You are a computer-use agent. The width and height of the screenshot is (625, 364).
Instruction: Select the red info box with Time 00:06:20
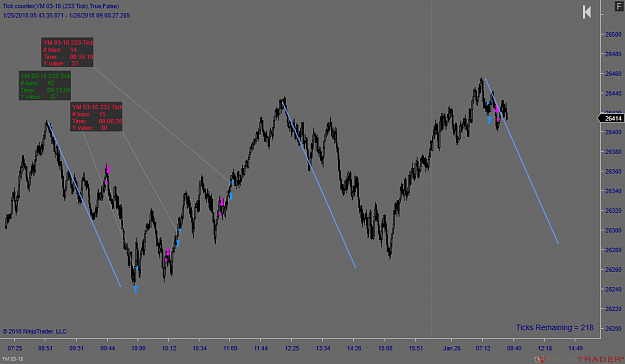pos(96,117)
